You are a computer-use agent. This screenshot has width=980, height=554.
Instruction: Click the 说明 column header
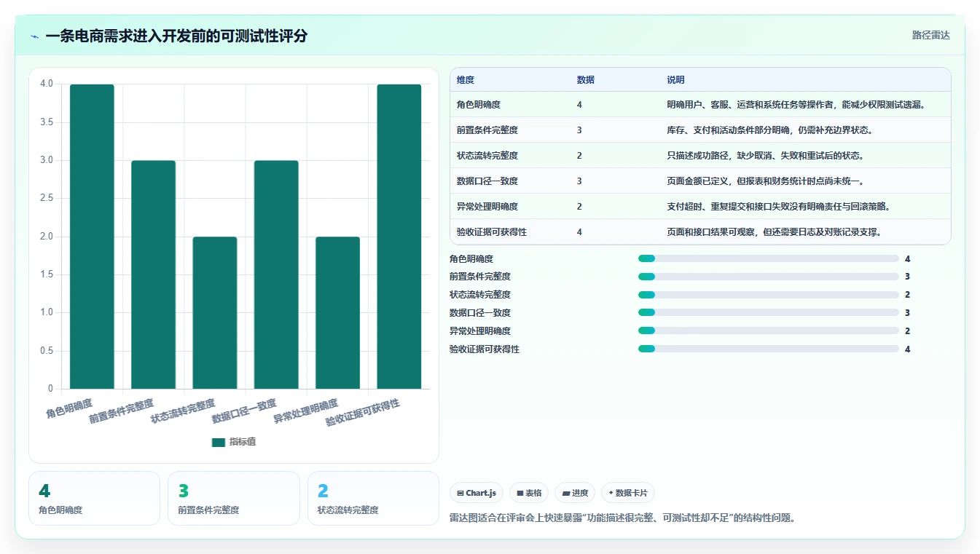click(675, 80)
